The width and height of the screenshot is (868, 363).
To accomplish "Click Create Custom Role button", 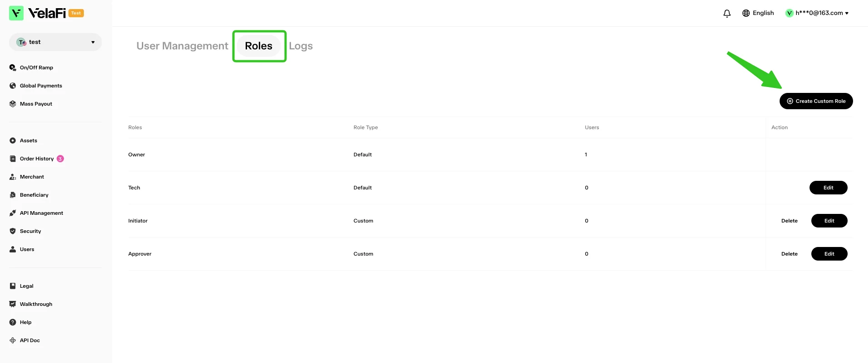I will pos(816,101).
